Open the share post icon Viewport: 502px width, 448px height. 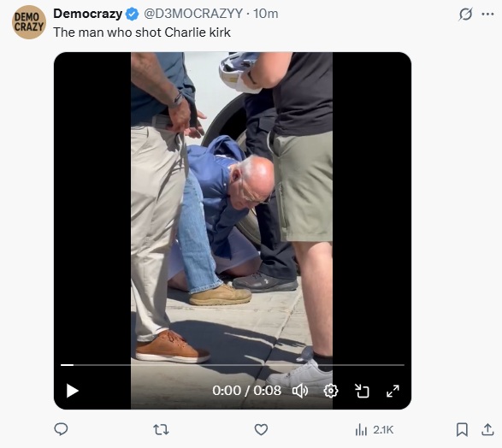(487, 429)
